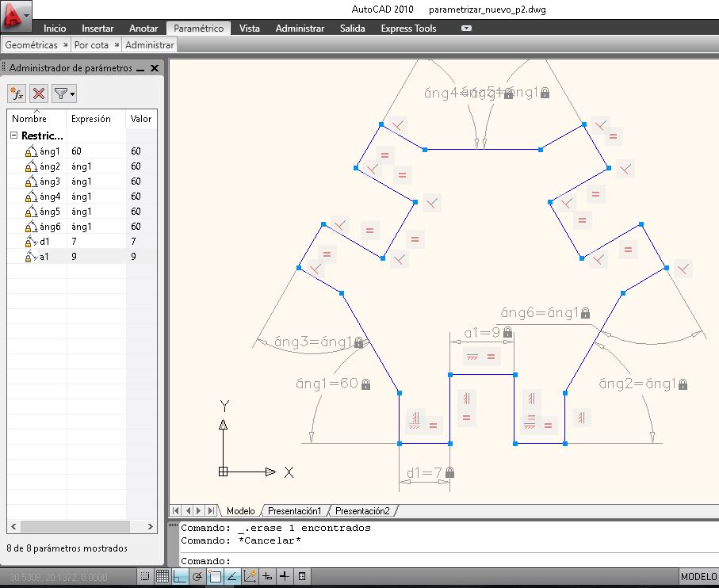Screen dimensions: 719x588
Task: Switch to the Presentación1 layout tab
Action: [x=294, y=510]
